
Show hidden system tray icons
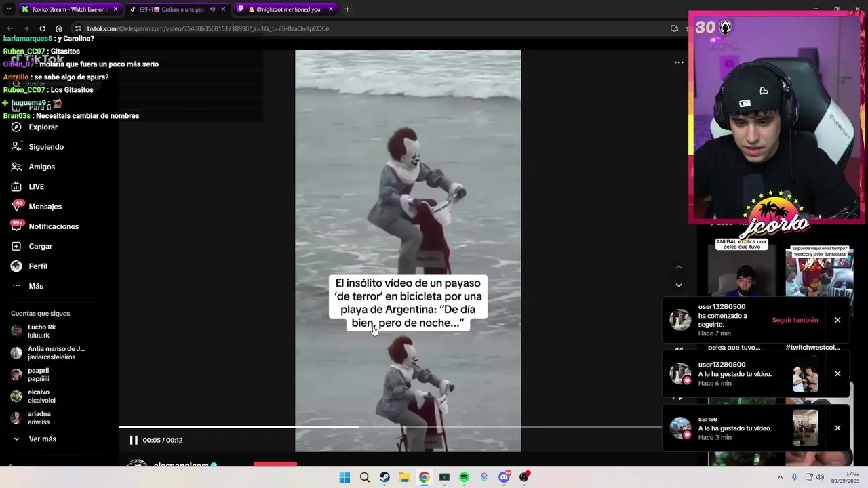click(x=780, y=477)
